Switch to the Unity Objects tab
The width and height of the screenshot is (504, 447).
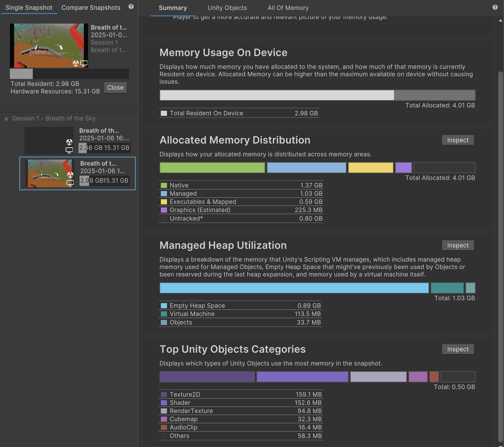pos(227,8)
